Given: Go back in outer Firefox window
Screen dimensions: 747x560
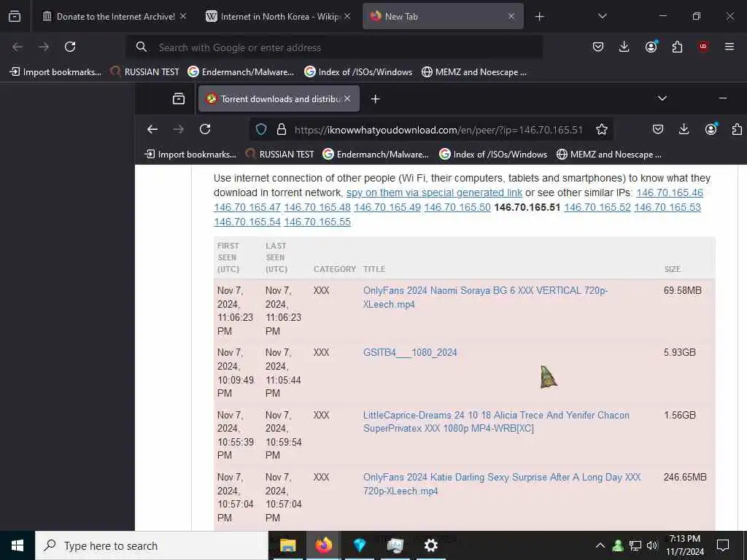Looking at the screenshot, I should [18, 47].
